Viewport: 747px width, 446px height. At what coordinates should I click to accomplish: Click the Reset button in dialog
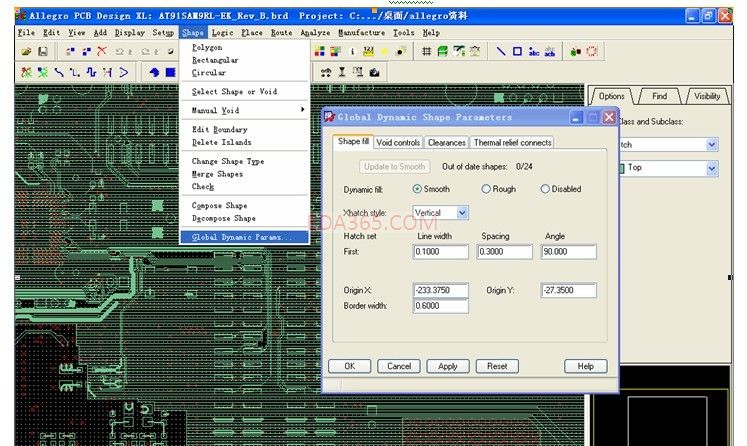tap(497, 366)
